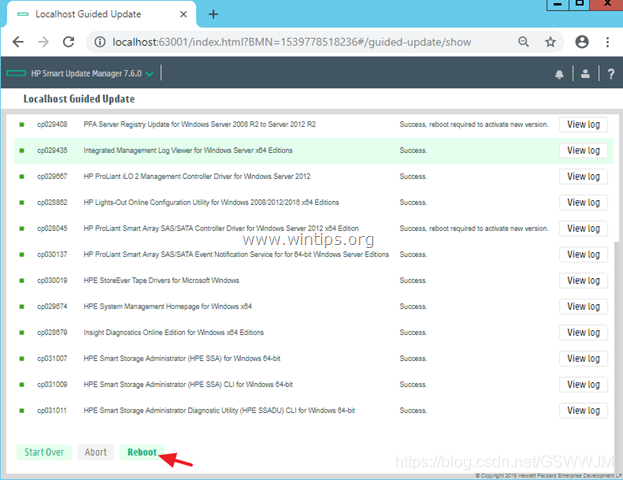Open the help question mark icon

click(611, 74)
